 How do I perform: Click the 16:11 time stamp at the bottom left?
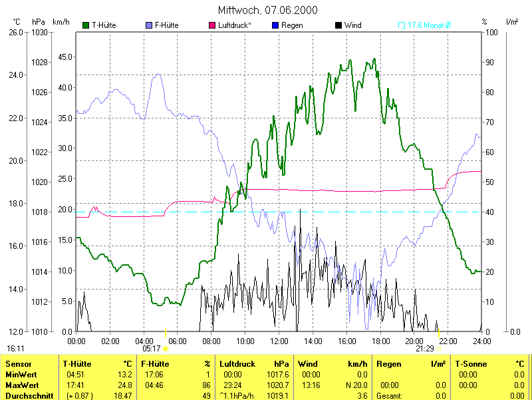pos(15,348)
